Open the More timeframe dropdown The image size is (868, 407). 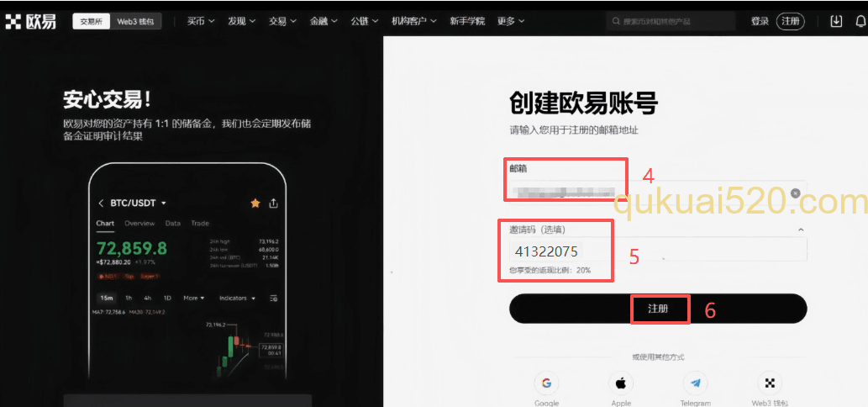tap(194, 298)
